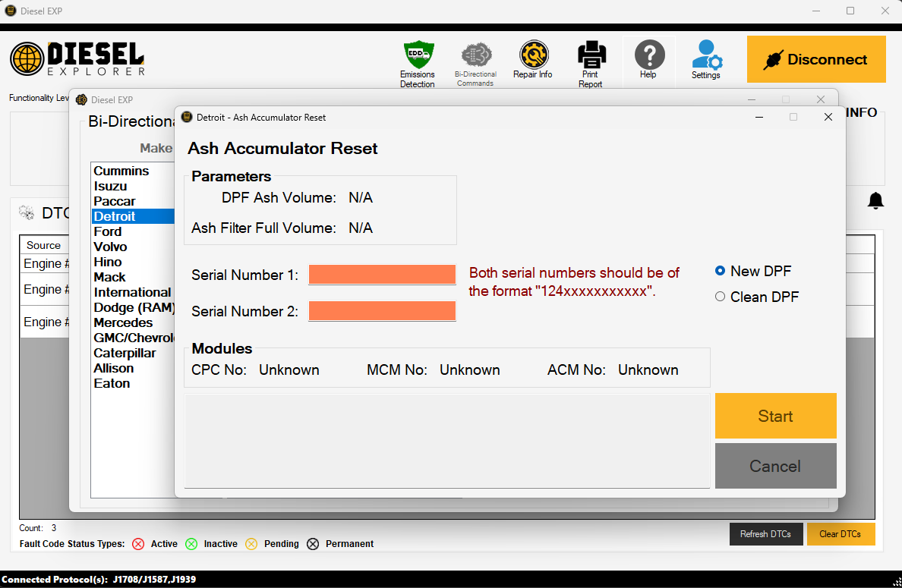Select Paccar in the Make list

pos(133,201)
